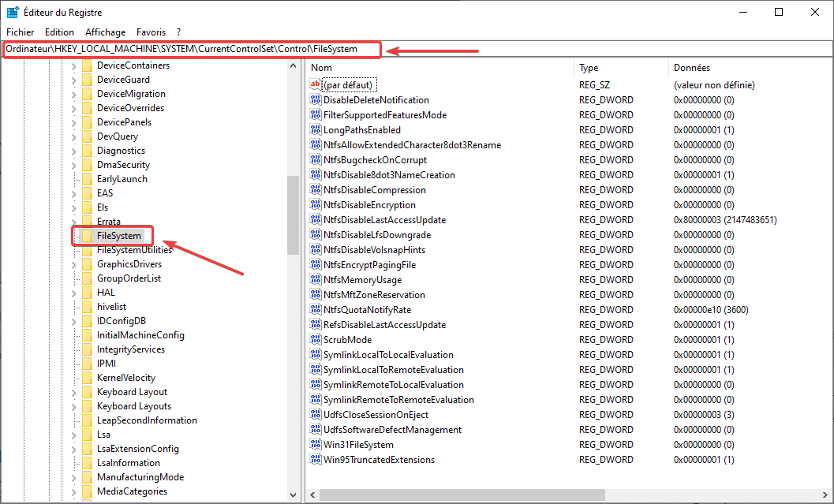834x504 pixels.
Task: Select the IntegrityServices key
Action: pyautogui.click(x=131, y=349)
